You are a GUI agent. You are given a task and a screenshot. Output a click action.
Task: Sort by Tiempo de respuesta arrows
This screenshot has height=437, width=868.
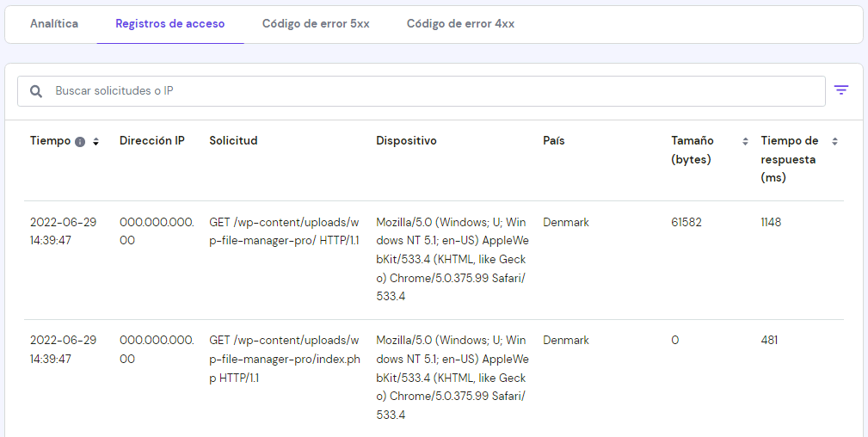pos(834,141)
